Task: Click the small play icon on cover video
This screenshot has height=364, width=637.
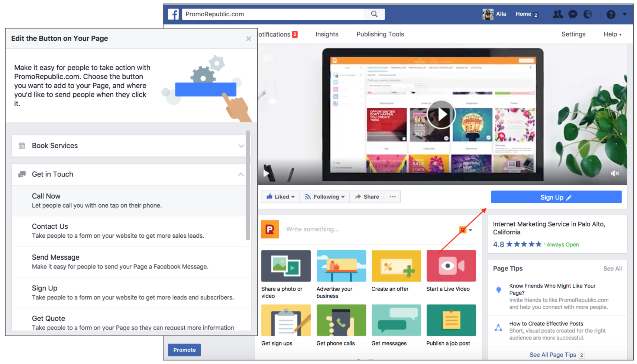Action: 266,173
